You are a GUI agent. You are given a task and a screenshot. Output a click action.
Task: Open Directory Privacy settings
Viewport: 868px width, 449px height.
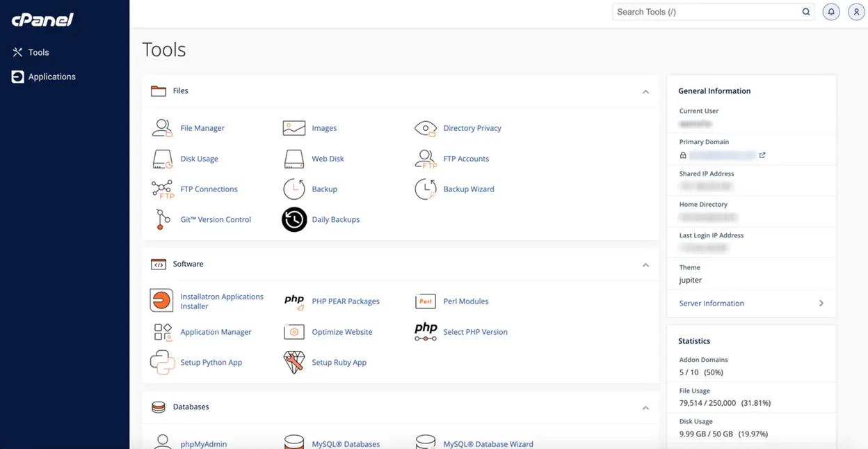[473, 128]
